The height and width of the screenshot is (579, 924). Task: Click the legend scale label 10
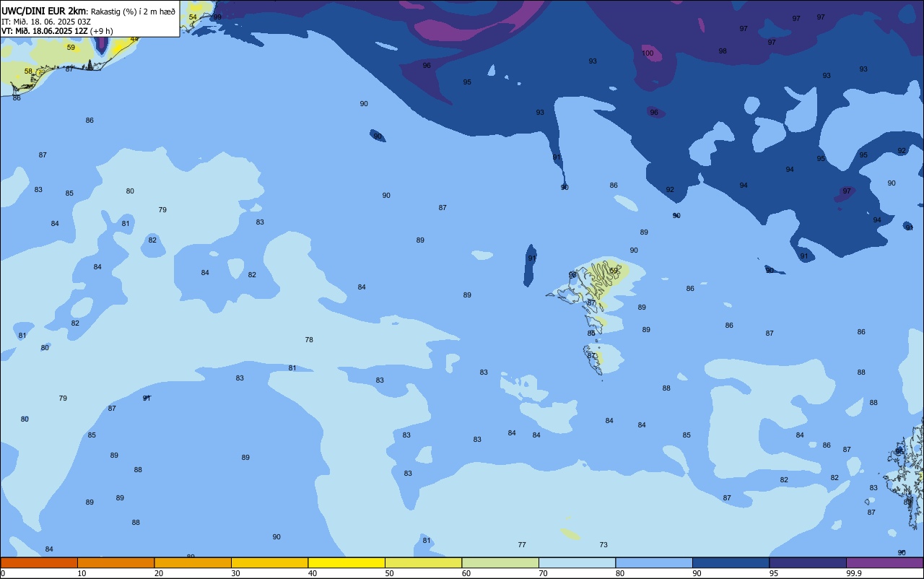point(82,573)
